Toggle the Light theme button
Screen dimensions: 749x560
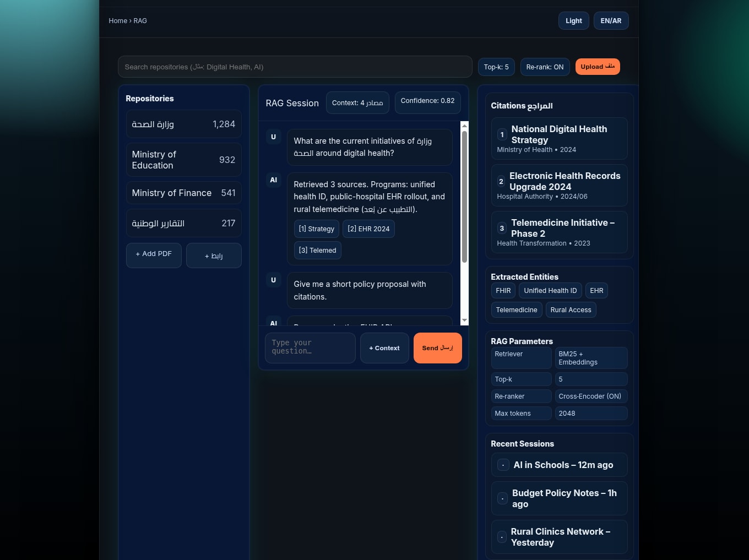click(573, 21)
